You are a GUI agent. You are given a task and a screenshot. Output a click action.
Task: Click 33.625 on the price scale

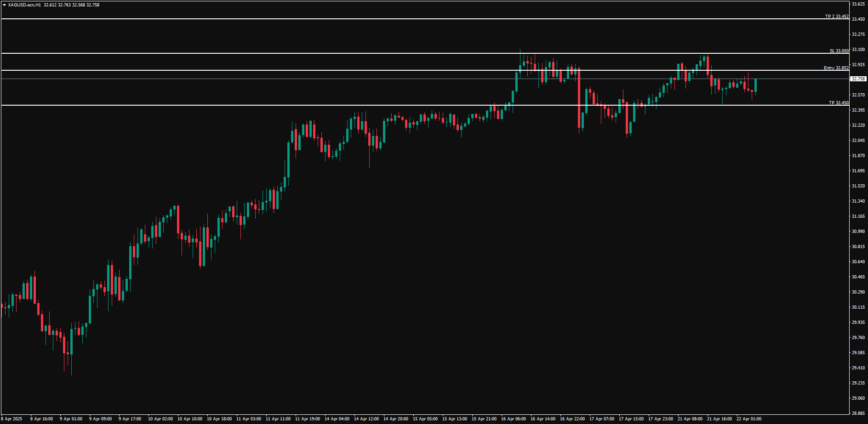click(858, 4)
